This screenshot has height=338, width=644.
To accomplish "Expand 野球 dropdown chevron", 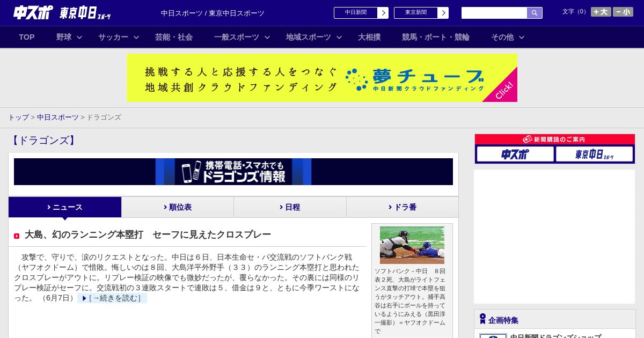I will [79, 37].
